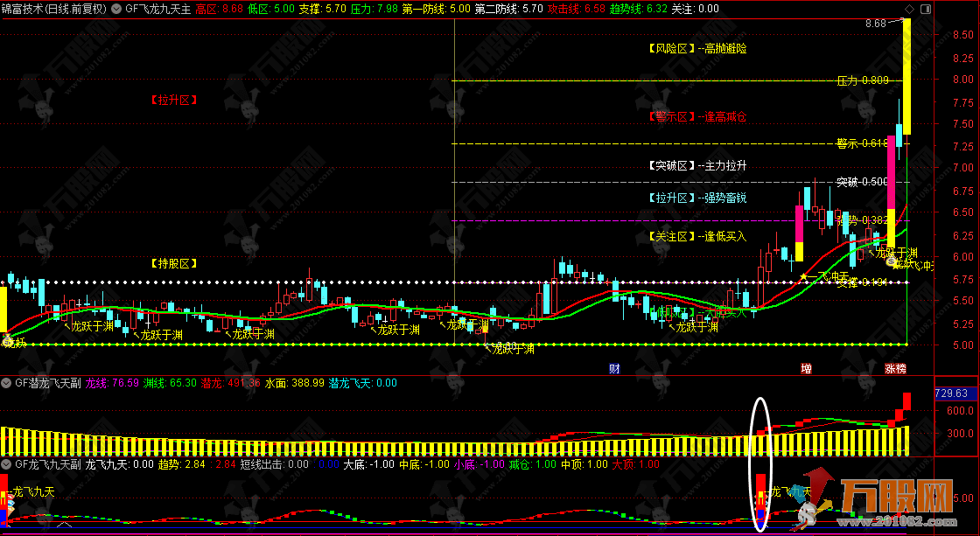Click the diamond icon at top-right corner

909,8
